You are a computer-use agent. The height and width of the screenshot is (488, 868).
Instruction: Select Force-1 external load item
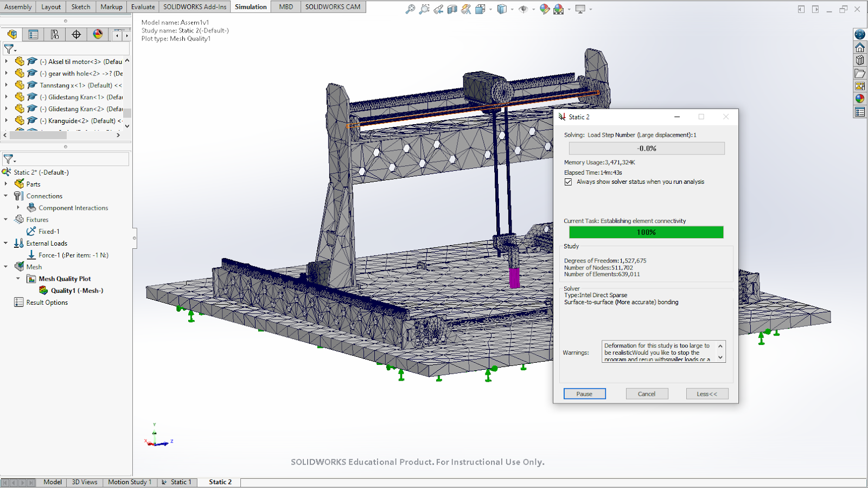tap(73, 255)
